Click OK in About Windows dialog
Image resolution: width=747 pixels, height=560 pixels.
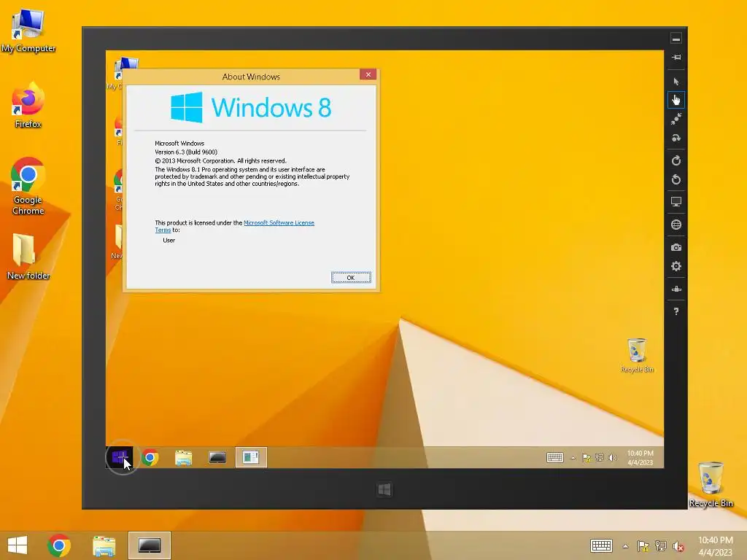click(x=351, y=278)
